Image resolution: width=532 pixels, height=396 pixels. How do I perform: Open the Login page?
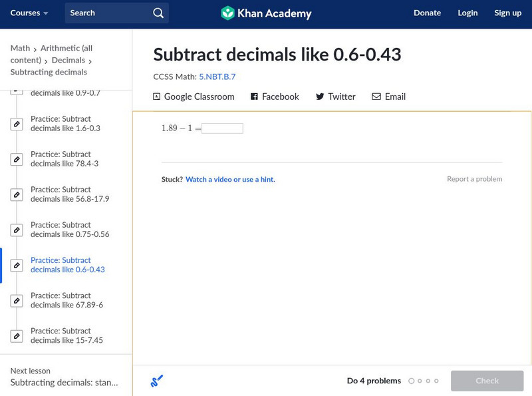467,13
